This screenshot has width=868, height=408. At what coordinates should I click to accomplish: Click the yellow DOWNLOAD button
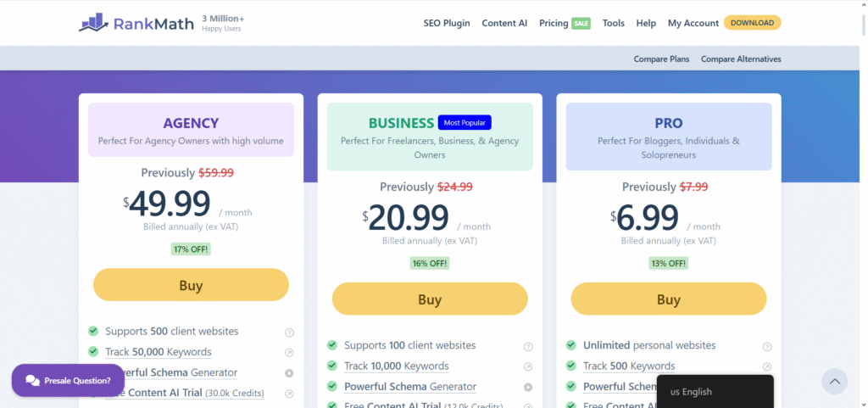coord(753,23)
